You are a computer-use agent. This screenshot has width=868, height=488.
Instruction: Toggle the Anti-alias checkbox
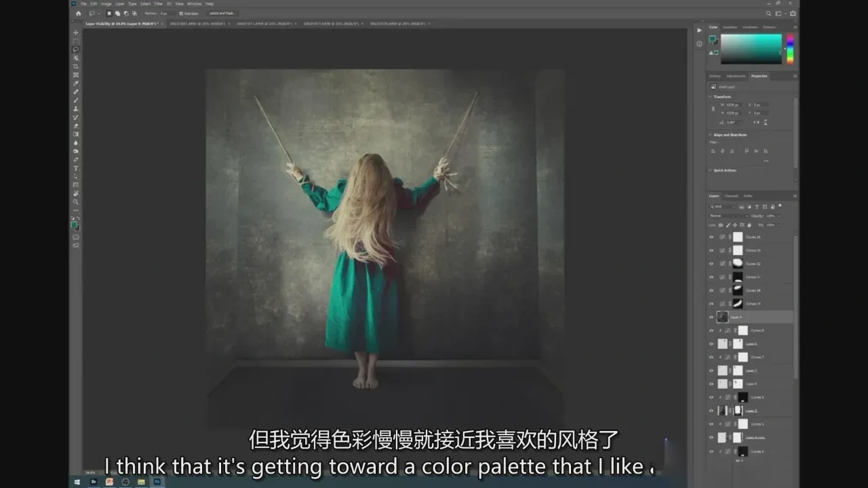180,13
